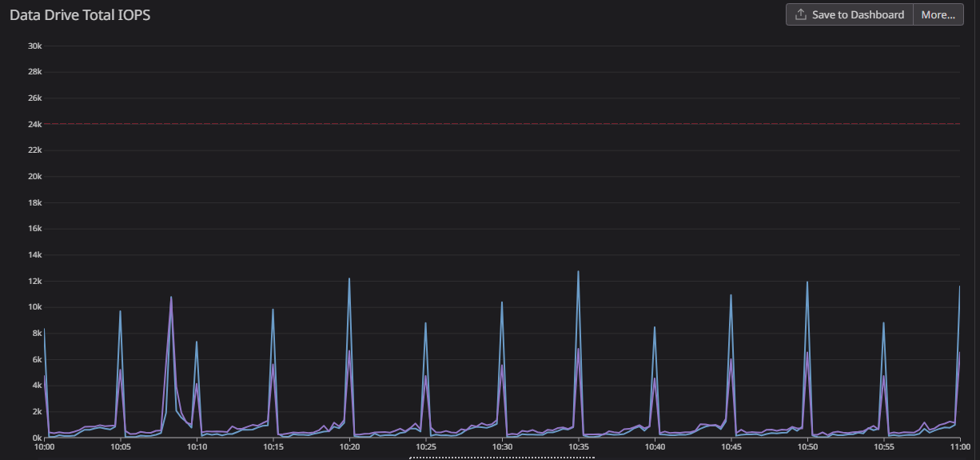The image size is (980, 460).
Task: Click the 0k label on the y-axis
Action: tap(36, 438)
